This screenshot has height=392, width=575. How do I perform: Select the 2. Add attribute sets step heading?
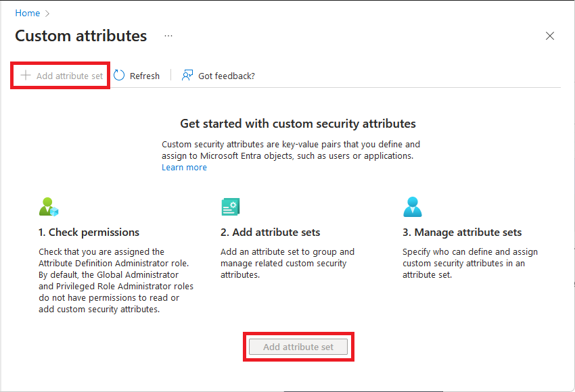click(271, 232)
